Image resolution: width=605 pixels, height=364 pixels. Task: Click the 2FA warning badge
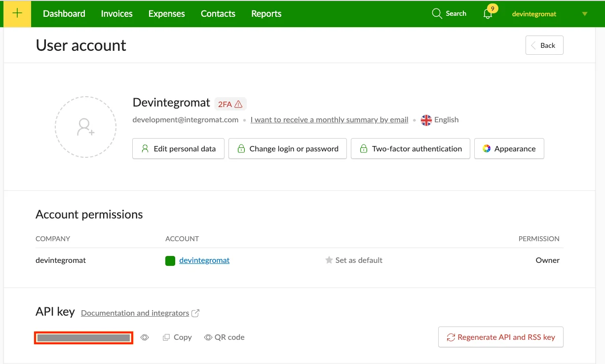(x=230, y=104)
